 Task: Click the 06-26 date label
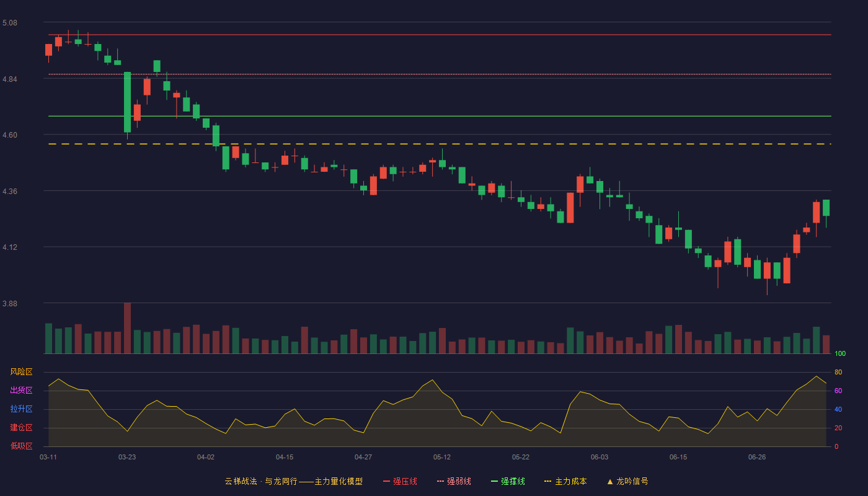[x=757, y=457]
